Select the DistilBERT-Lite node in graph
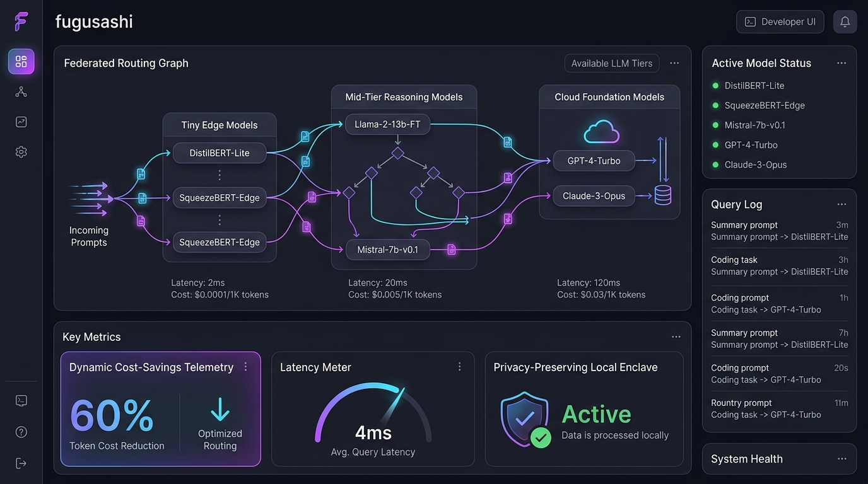 point(220,153)
